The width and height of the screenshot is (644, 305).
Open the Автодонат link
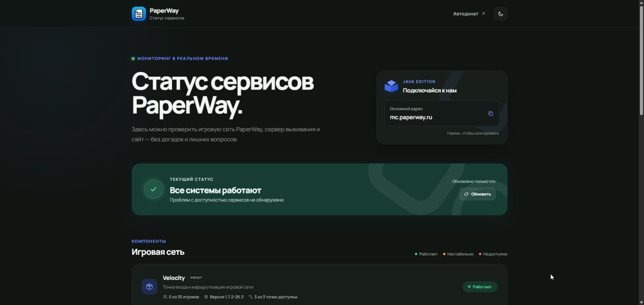[x=469, y=14]
